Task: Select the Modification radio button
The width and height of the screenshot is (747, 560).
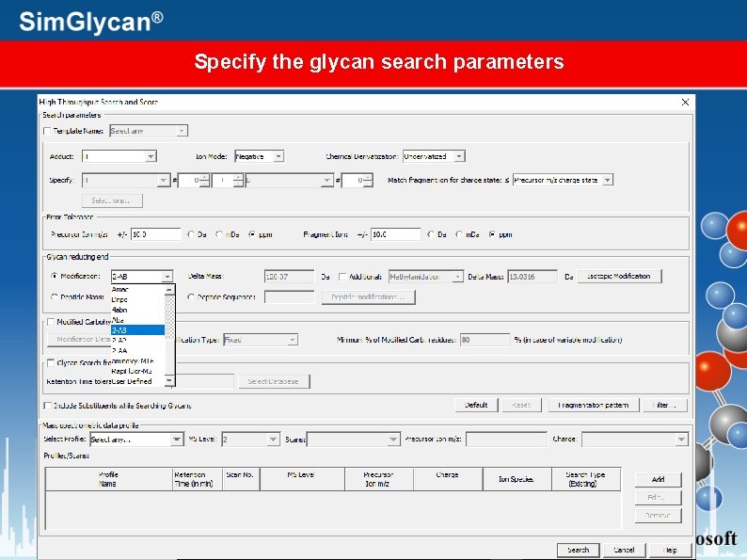Action: click(55, 276)
